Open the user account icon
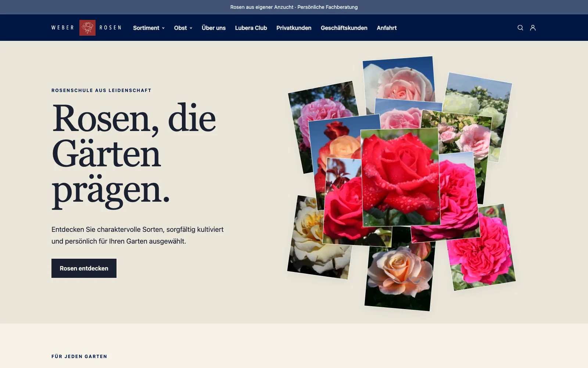 [x=533, y=28]
